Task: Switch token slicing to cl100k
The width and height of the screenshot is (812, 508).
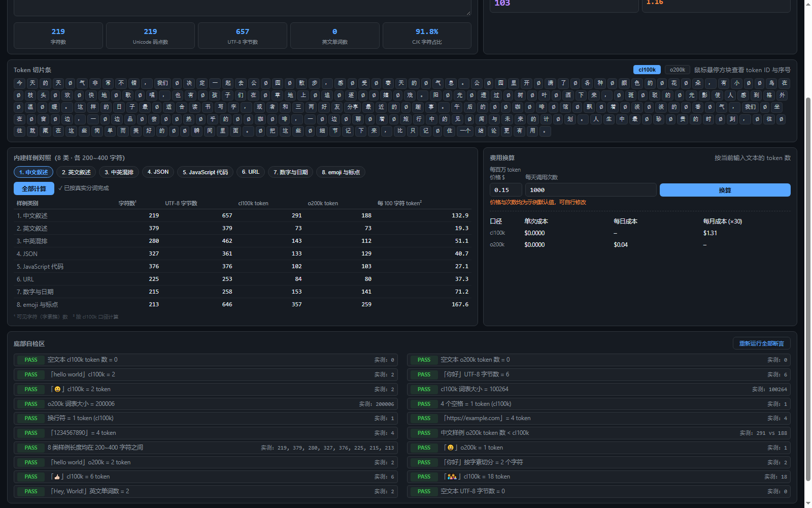Action: click(x=647, y=70)
